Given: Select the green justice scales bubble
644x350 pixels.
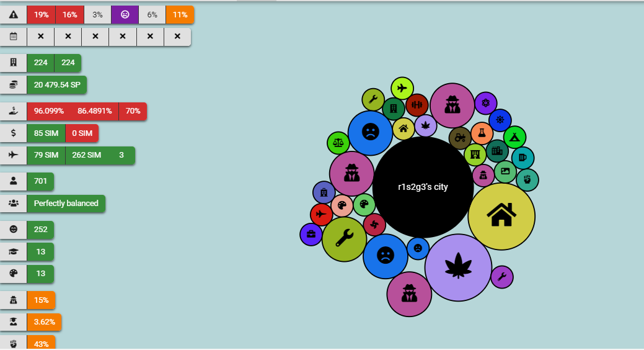Looking at the screenshot, I should (x=338, y=143).
